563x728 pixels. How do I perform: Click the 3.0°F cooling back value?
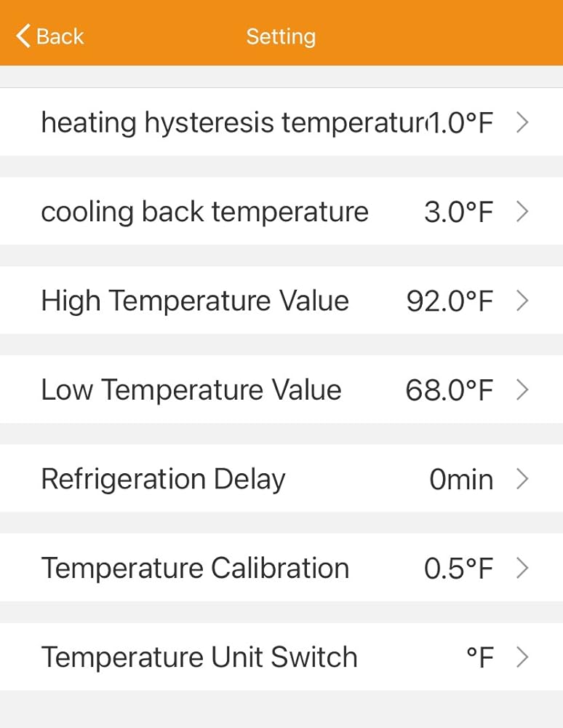458,212
